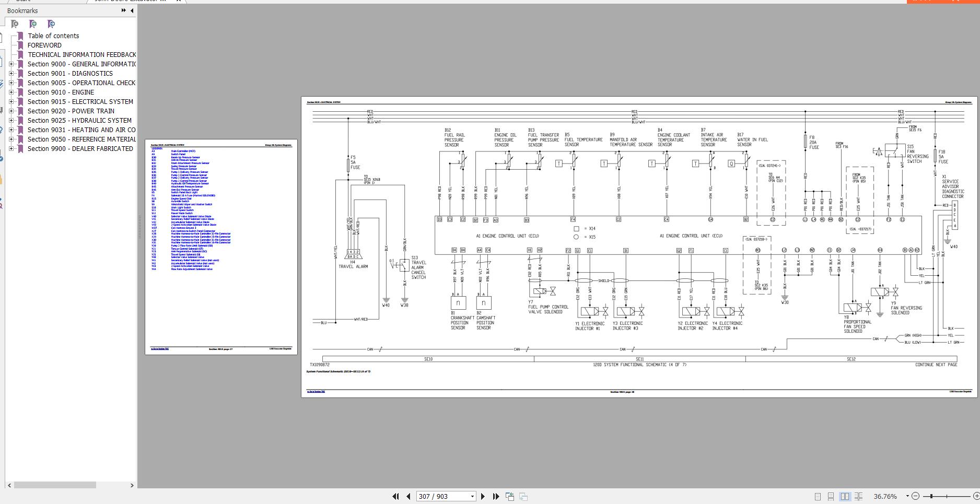Expand Section 9015 - ELECTRICAL SYSTEM bookmark

(11, 102)
